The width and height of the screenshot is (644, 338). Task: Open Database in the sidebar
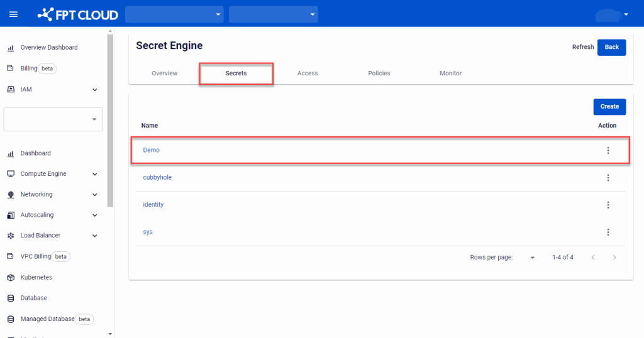coord(34,298)
